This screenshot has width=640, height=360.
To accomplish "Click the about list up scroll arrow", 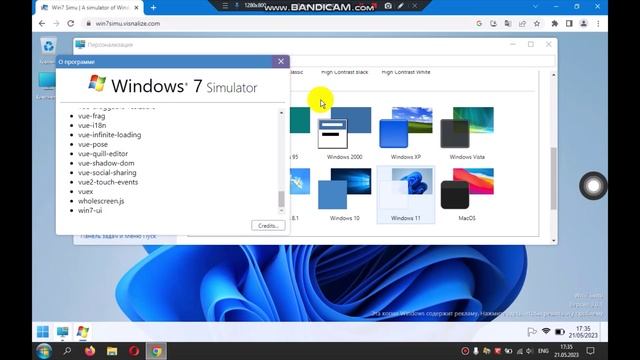I will pos(281,113).
